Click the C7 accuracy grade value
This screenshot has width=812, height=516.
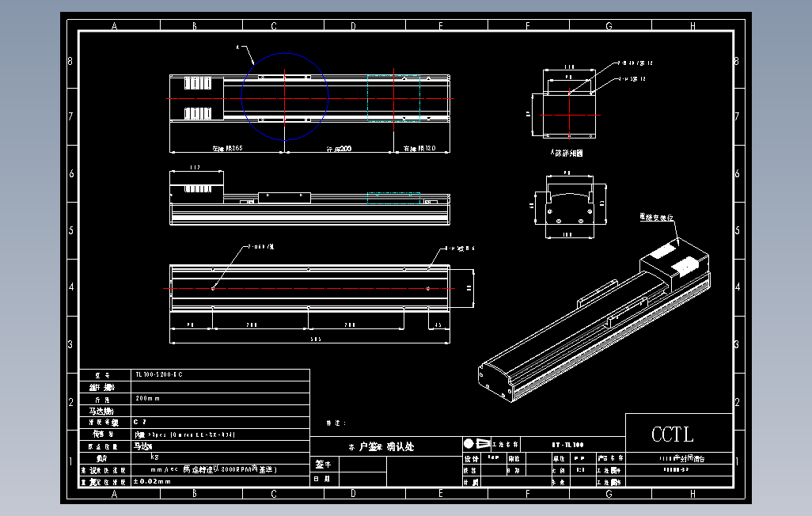[x=140, y=423]
